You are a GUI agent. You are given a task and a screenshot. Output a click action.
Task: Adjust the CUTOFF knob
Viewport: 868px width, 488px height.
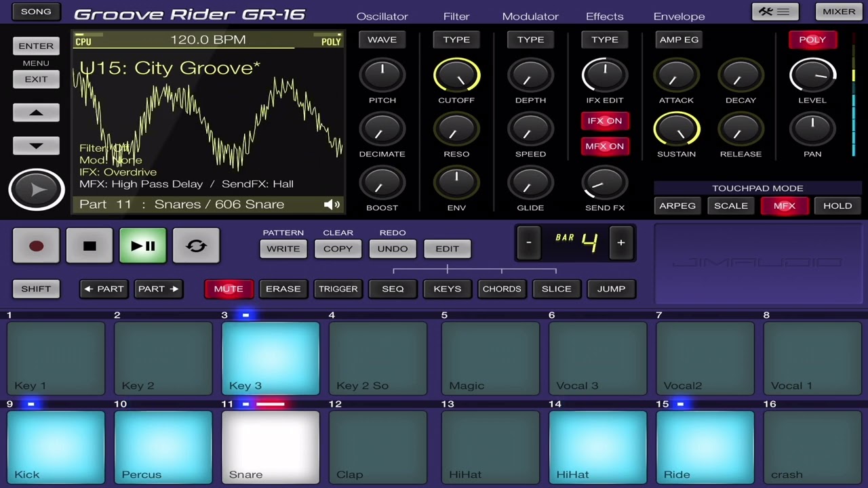tap(456, 75)
